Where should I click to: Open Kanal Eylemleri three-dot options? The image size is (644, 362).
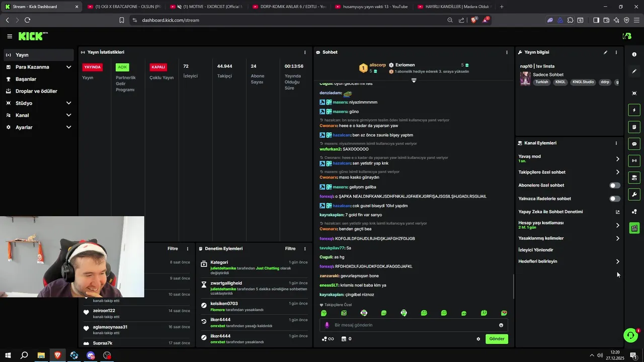[616, 143]
